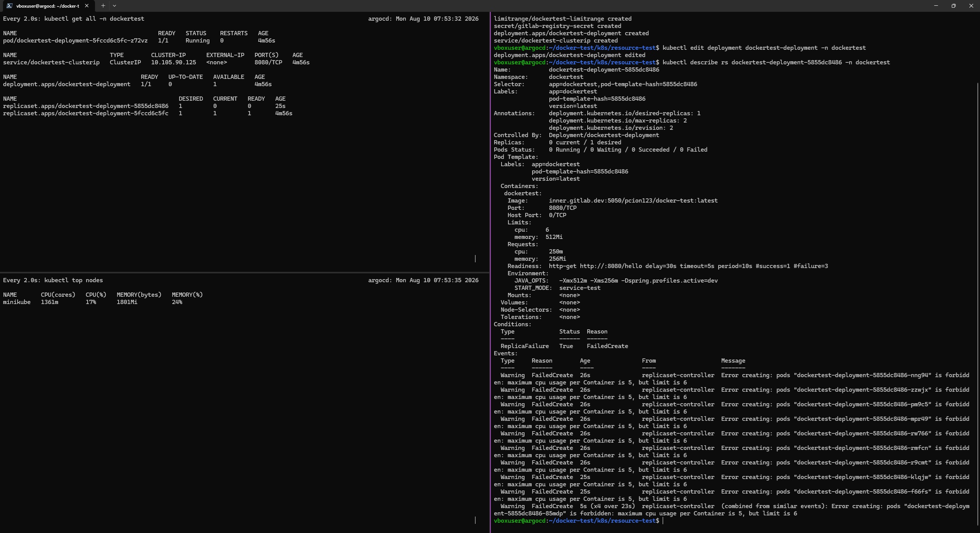Click the Pods Status line value
This screenshot has height=533, width=980.
point(628,150)
